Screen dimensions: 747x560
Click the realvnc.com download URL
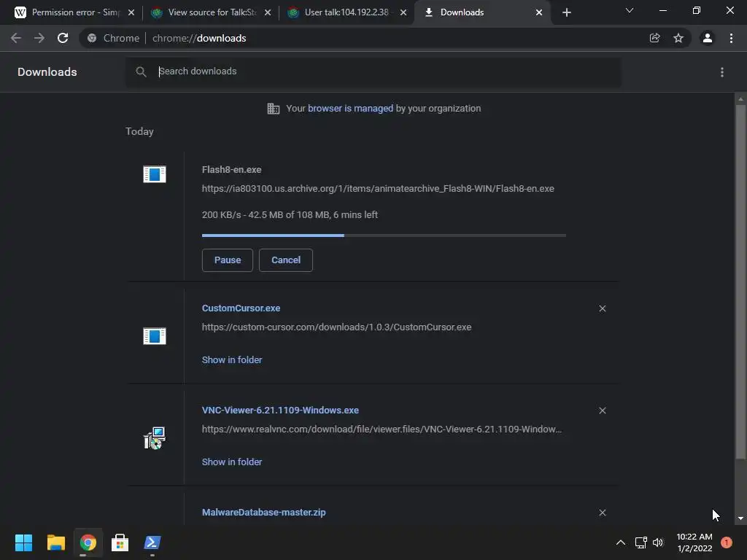click(382, 429)
